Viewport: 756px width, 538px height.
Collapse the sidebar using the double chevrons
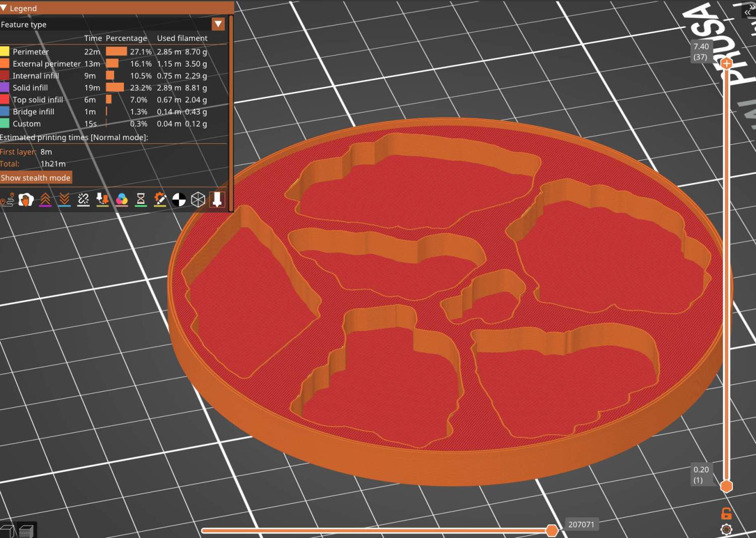(x=747, y=13)
